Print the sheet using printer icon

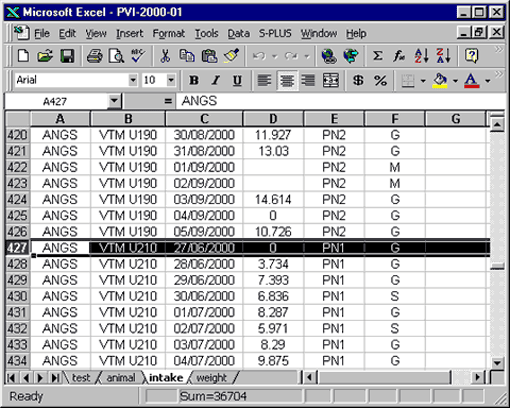[95, 56]
